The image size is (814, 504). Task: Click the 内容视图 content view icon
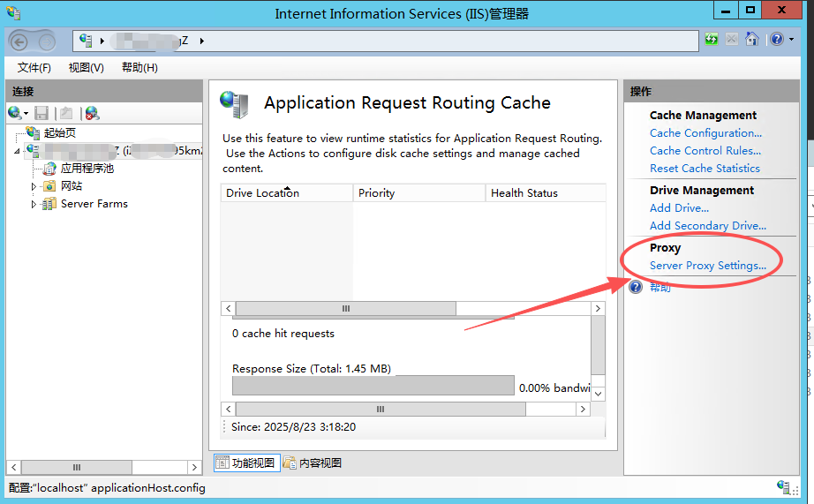(x=290, y=463)
